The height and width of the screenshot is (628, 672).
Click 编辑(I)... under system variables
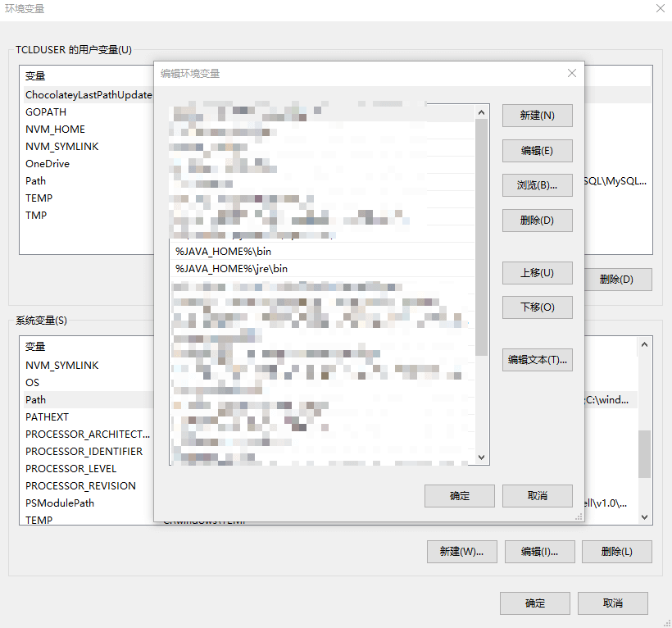[539, 552]
